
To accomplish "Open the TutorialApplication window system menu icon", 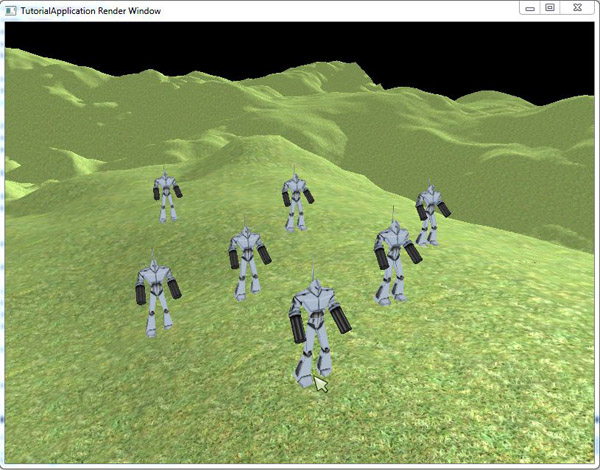I will pos(10,9).
